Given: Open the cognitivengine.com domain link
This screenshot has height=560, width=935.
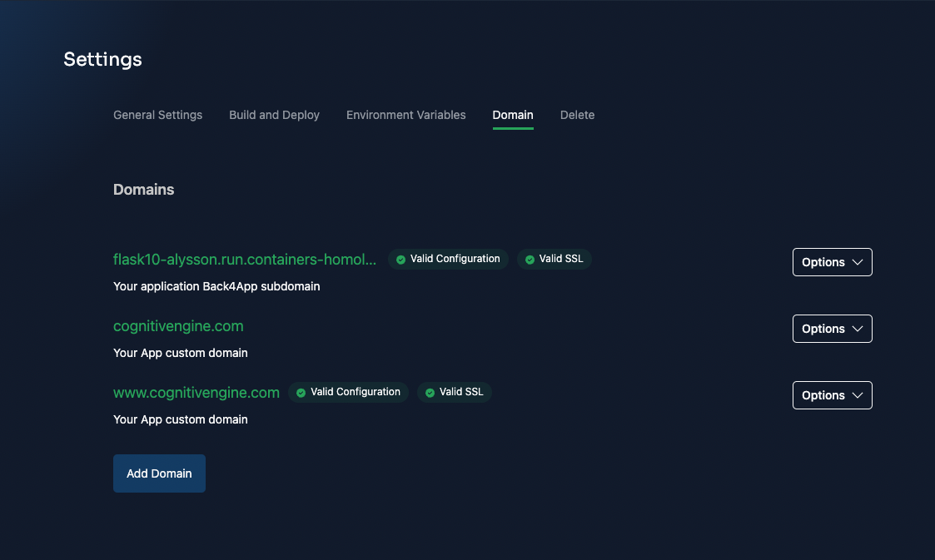Looking at the screenshot, I should [178, 325].
